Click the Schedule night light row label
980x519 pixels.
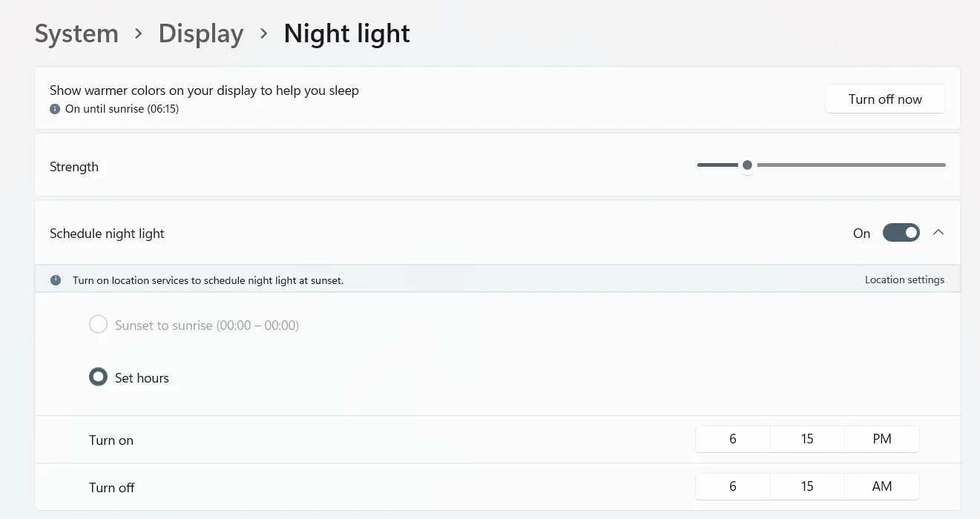click(107, 234)
